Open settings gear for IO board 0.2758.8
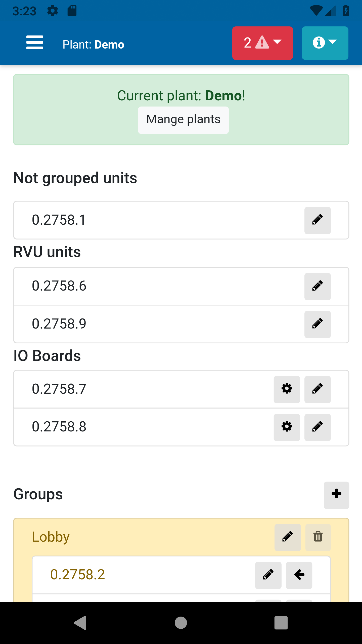This screenshot has width=362, height=644. 287,427
